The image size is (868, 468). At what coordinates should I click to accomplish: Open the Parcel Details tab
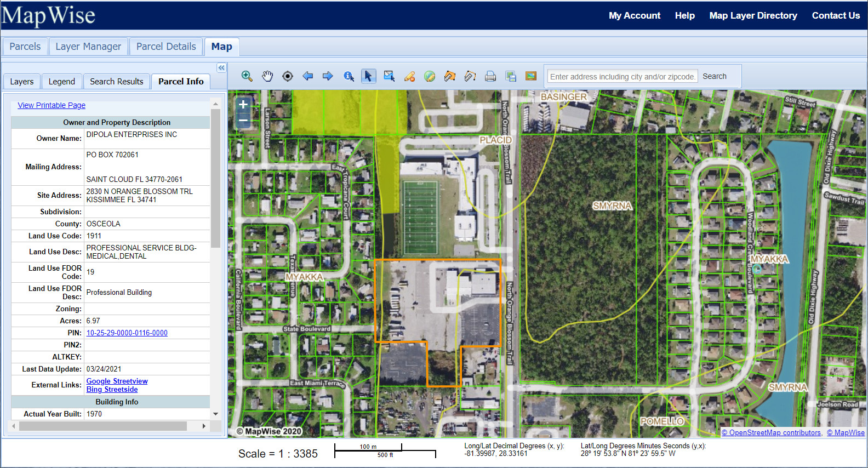coord(166,47)
